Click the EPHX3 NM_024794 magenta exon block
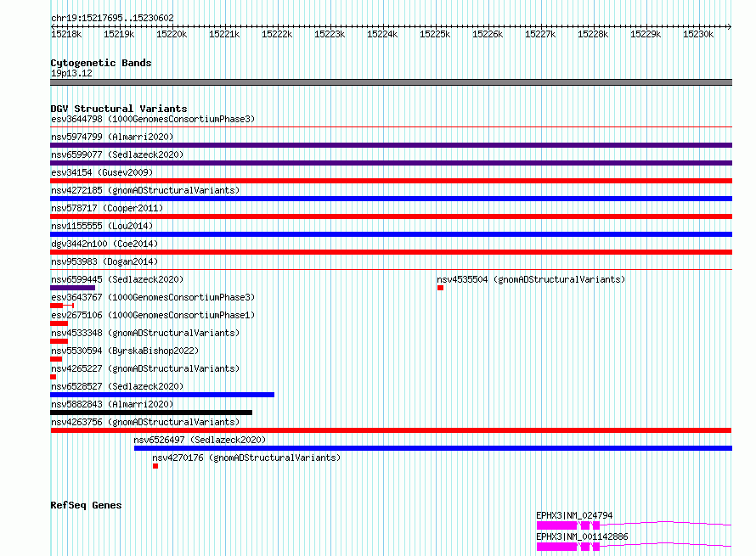The width and height of the screenshot is (756, 556). click(557, 525)
